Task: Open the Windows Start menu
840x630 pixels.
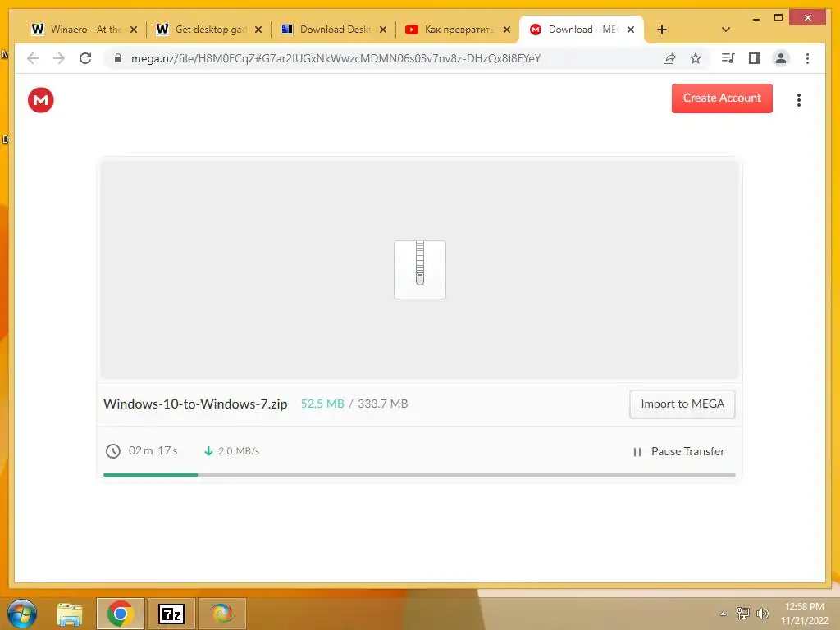Action: tap(22, 614)
